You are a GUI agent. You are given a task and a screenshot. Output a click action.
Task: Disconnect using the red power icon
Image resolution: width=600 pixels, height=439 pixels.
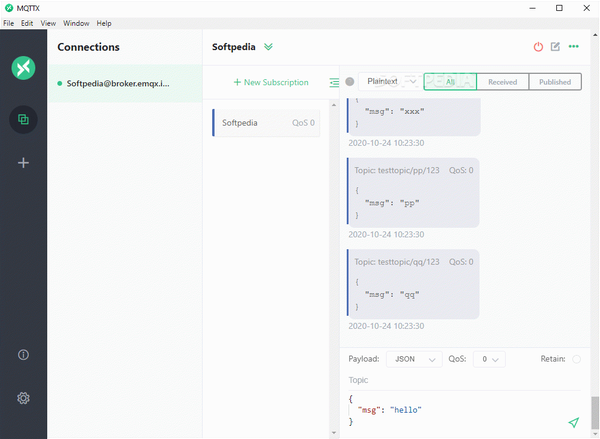[x=538, y=47]
